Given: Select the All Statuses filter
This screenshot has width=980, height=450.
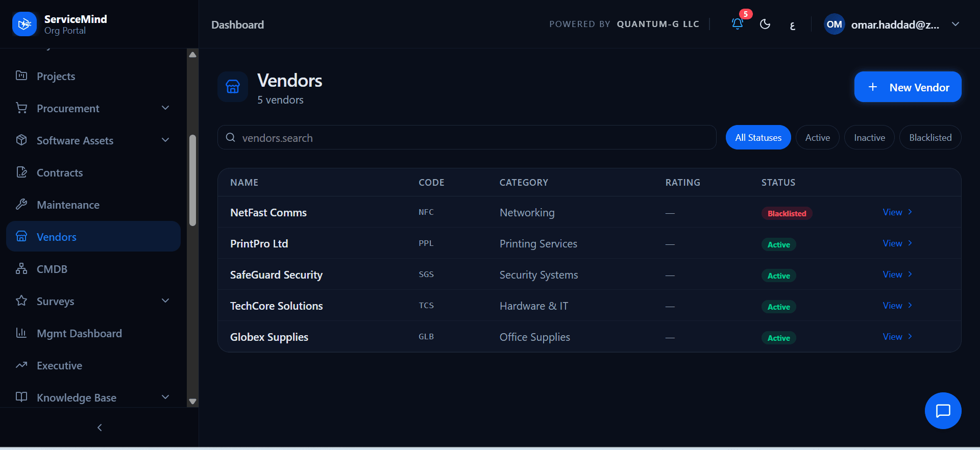Looking at the screenshot, I should [x=758, y=137].
